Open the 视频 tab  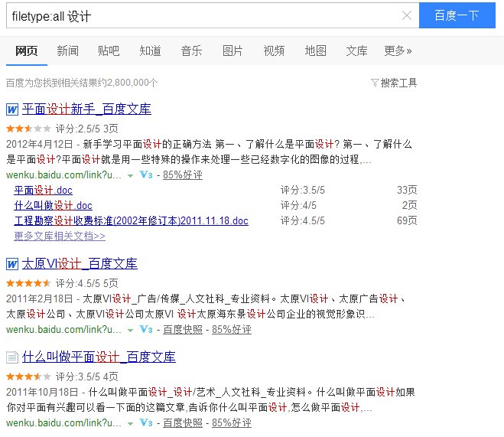[274, 51]
